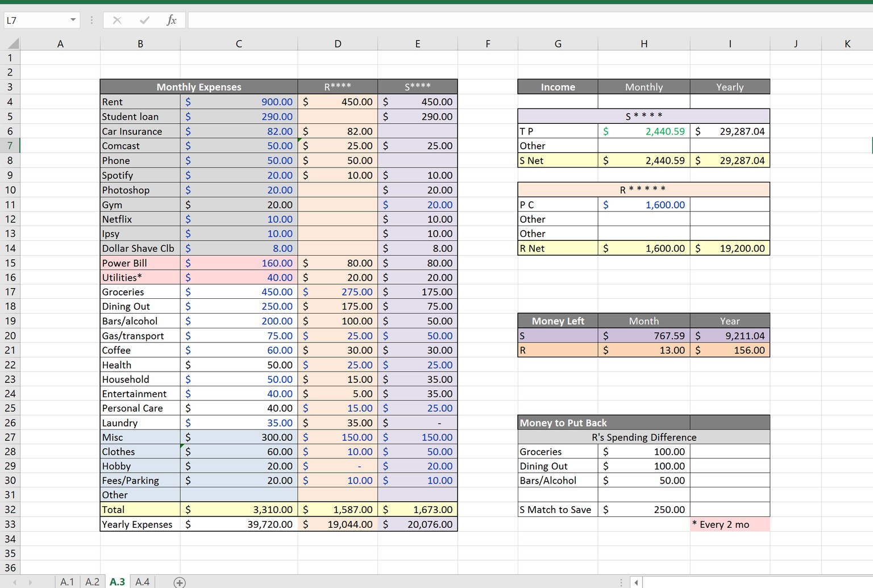Click the Yearly Expenses label cell
The image size is (873, 588).
point(140,524)
